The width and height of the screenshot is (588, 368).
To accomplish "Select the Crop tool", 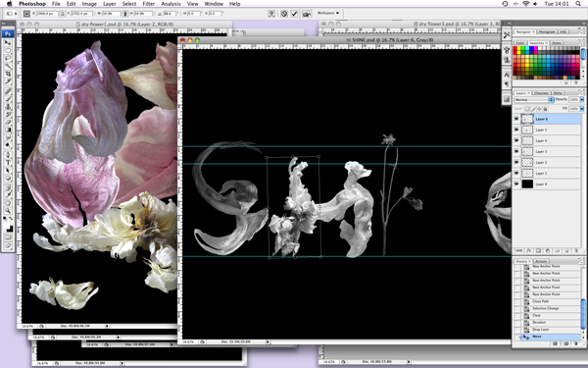I will tap(8, 74).
